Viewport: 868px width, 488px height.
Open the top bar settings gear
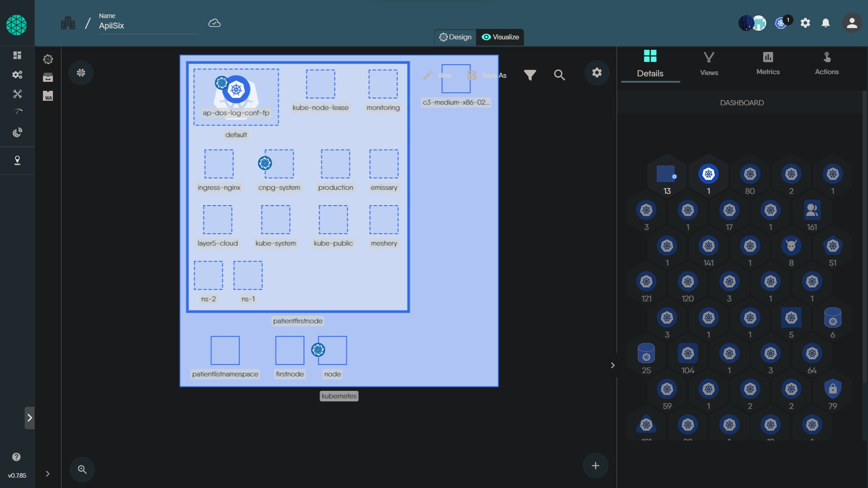click(x=805, y=23)
